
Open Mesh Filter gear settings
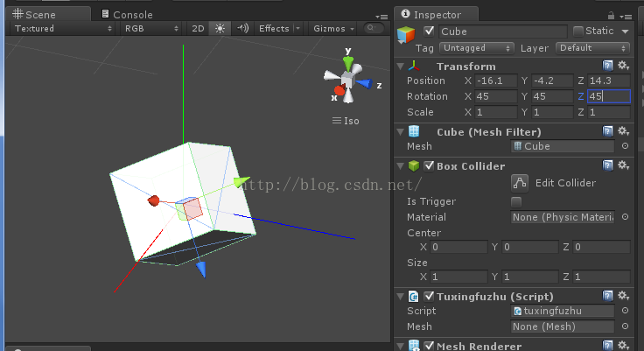click(624, 131)
